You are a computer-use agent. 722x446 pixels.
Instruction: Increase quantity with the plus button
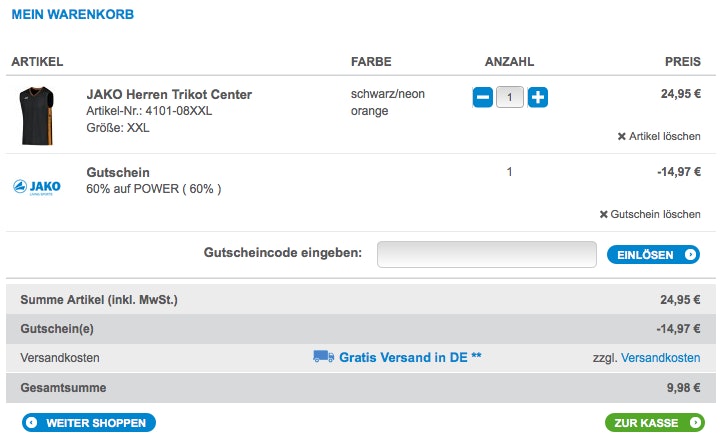coord(538,98)
